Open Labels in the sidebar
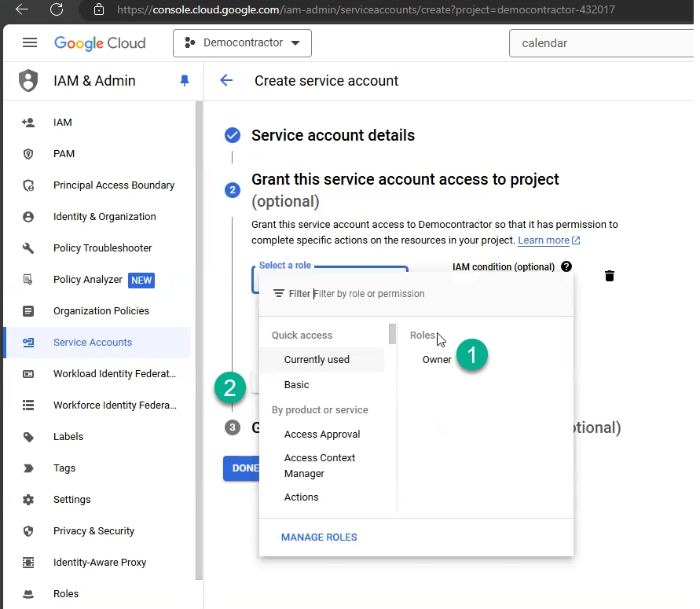 click(x=68, y=437)
